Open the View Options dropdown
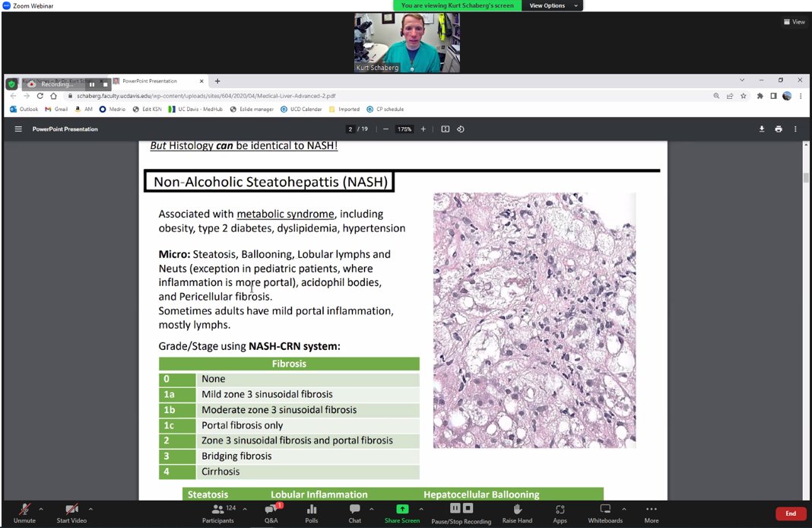812x528 pixels. pyautogui.click(x=552, y=5)
